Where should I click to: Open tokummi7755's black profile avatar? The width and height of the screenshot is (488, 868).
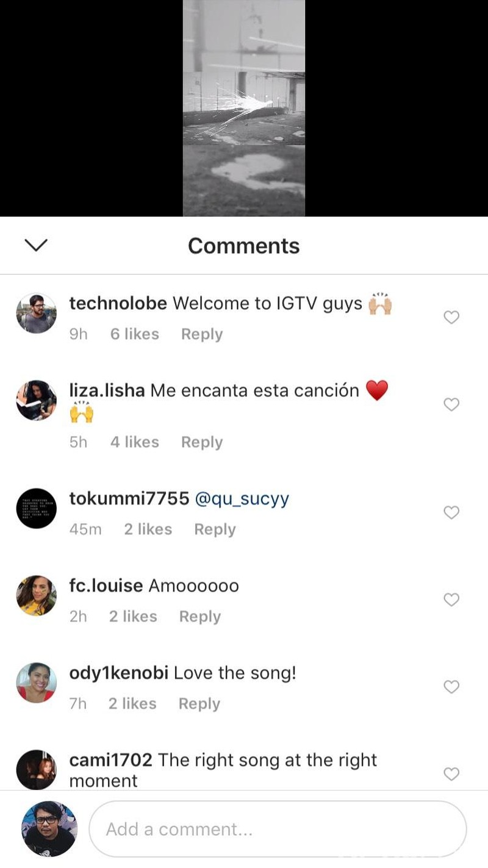coord(36,508)
